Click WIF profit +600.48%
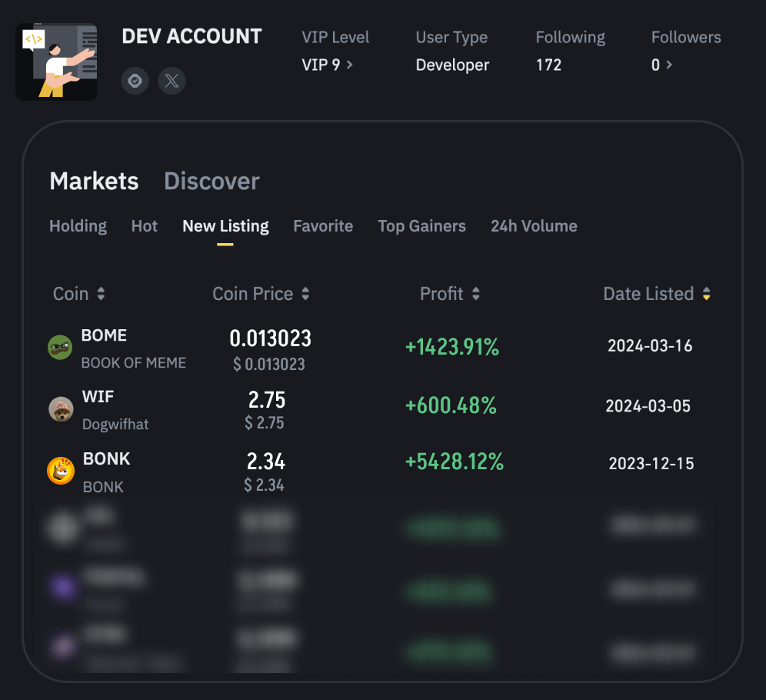766x700 pixels. pos(451,406)
